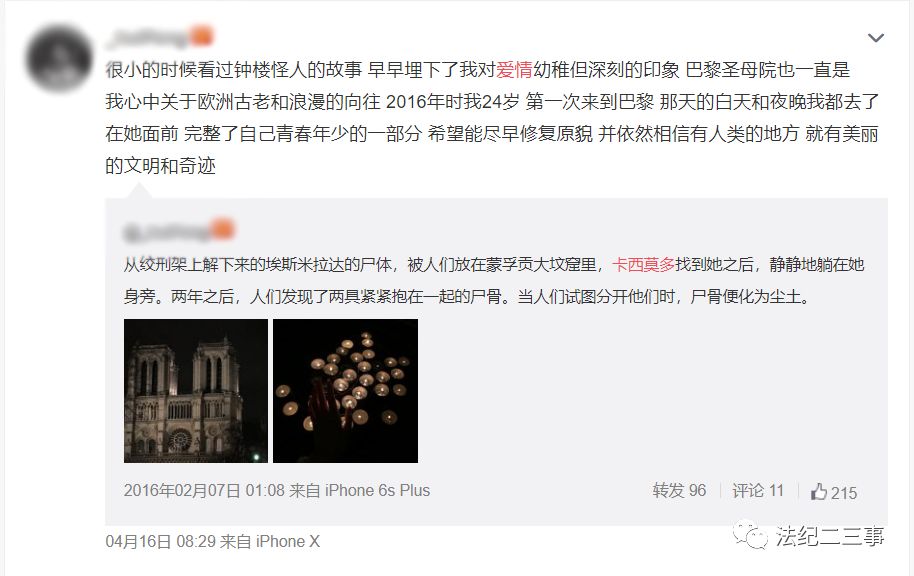This screenshot has width=914, height=576.
Task: Open the candles photo thumbnail
Action: 346,391
